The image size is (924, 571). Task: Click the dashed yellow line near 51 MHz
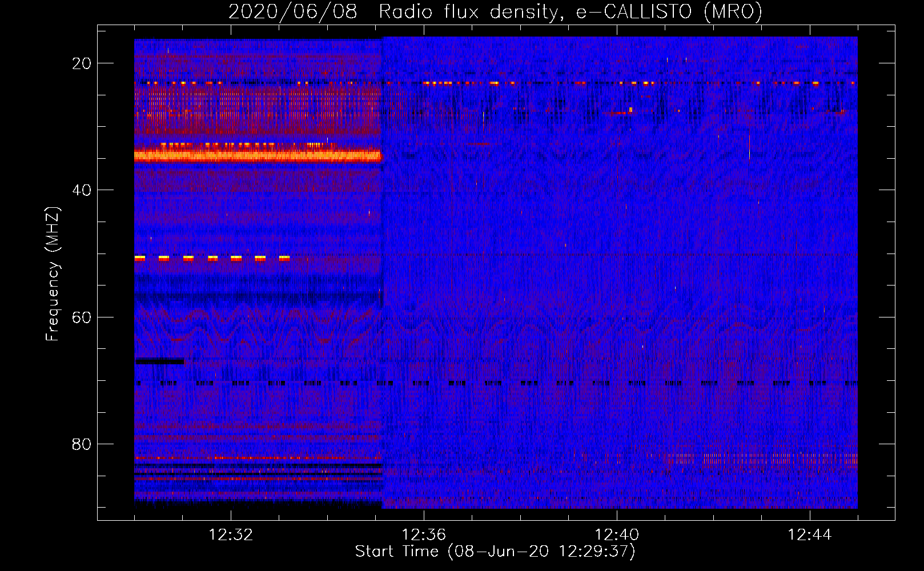[212, 258]
